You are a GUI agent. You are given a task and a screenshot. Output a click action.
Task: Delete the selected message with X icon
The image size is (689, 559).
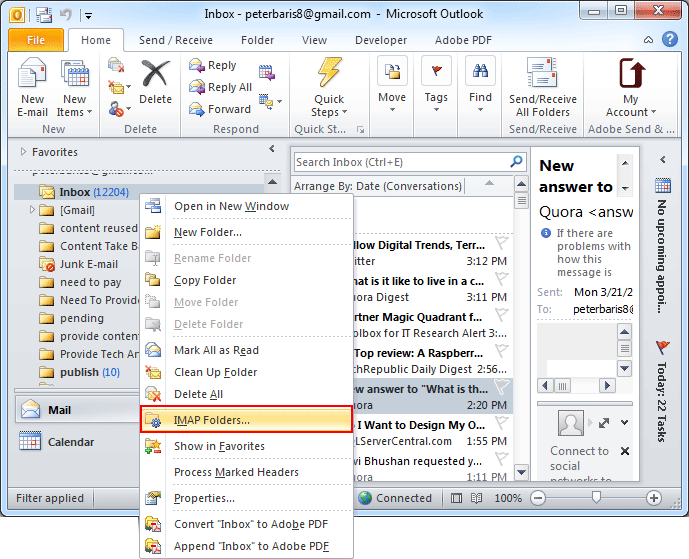pyautogui.click(x=155, y=82)
